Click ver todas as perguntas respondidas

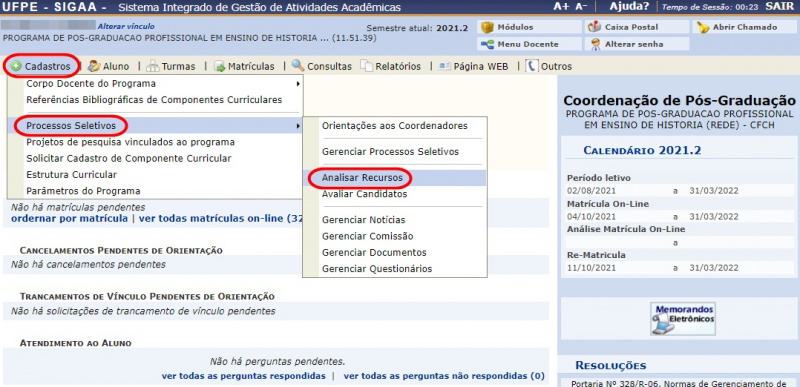click(x=243, y=376)
